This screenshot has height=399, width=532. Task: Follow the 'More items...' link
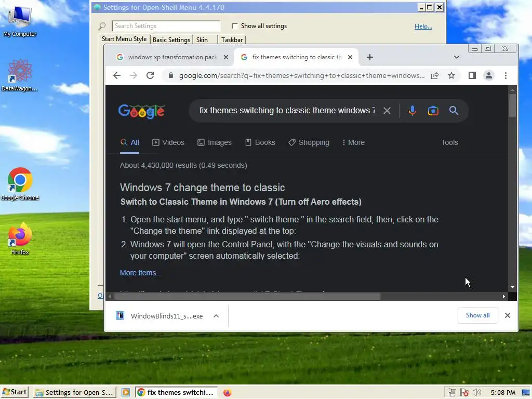(141, 273)
